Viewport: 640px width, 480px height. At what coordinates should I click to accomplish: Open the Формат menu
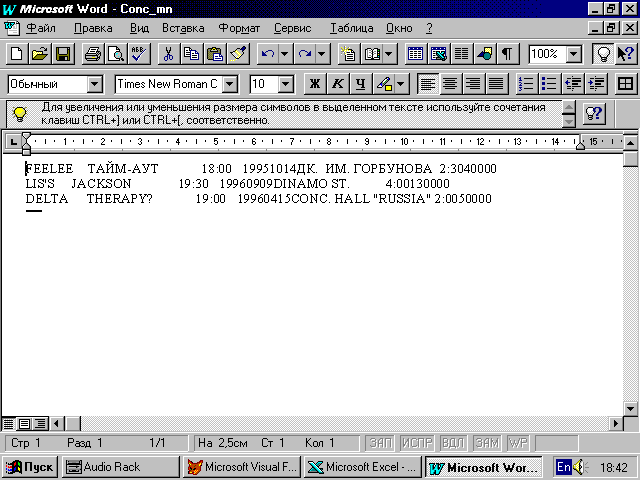click(239, 28)
